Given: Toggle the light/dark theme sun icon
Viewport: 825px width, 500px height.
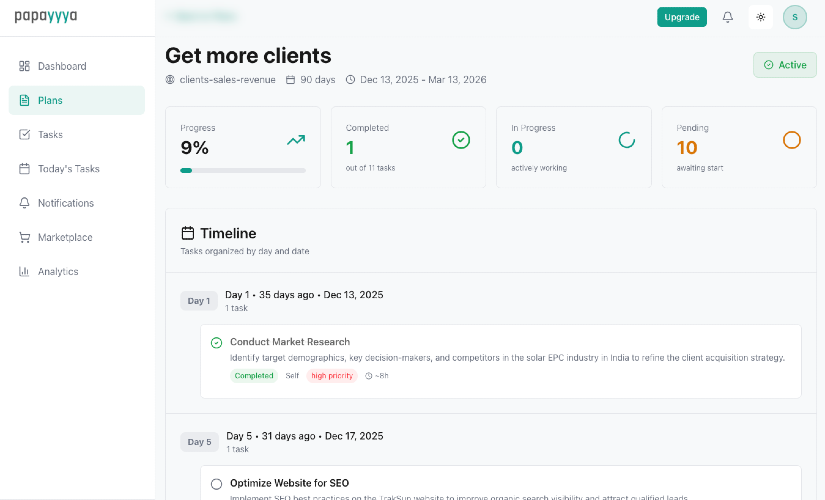Looking at the screenshot, I should click(761, 17).
